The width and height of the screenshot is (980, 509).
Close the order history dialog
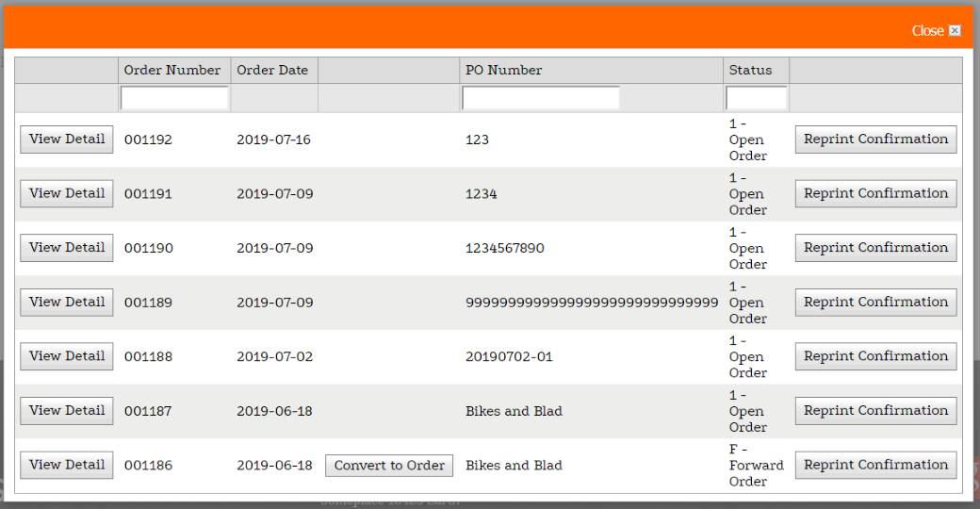pos(936,31)
